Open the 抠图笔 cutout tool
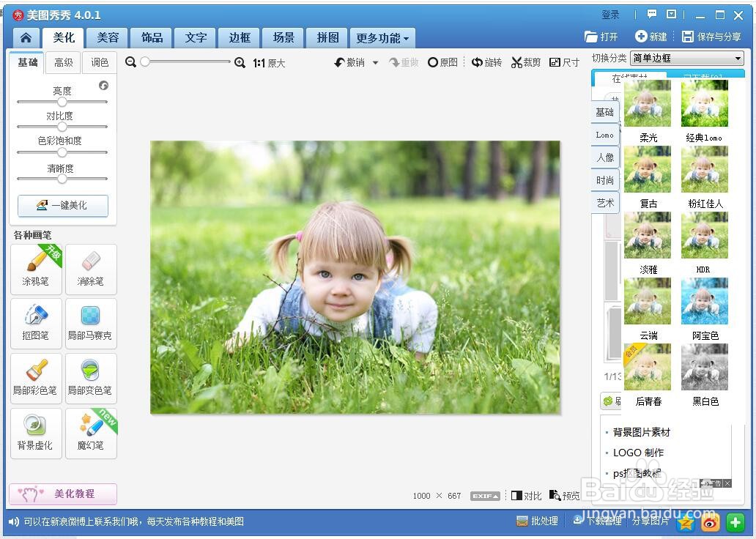The width and height of the screenshot is (756, 539). [x=36, y=323]
